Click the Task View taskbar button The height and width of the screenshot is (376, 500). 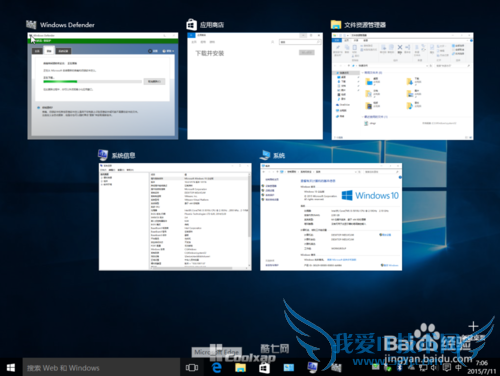coord(192,367)
